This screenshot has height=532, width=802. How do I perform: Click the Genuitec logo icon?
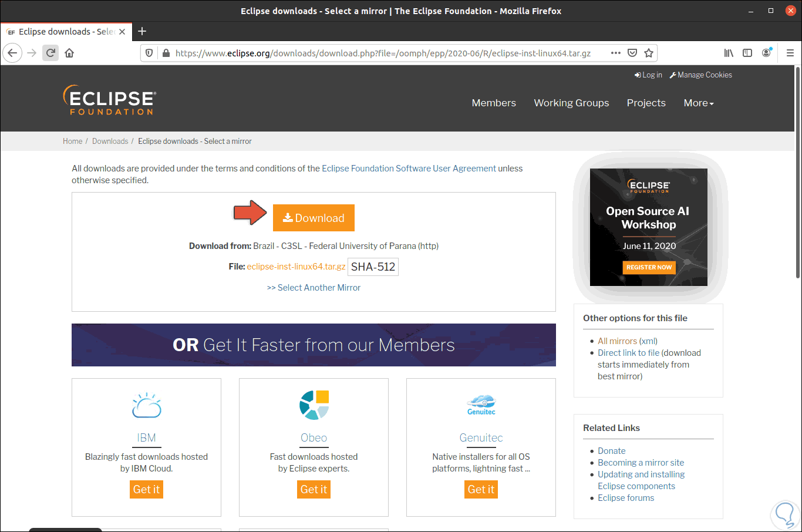click(x=481, y=405)
